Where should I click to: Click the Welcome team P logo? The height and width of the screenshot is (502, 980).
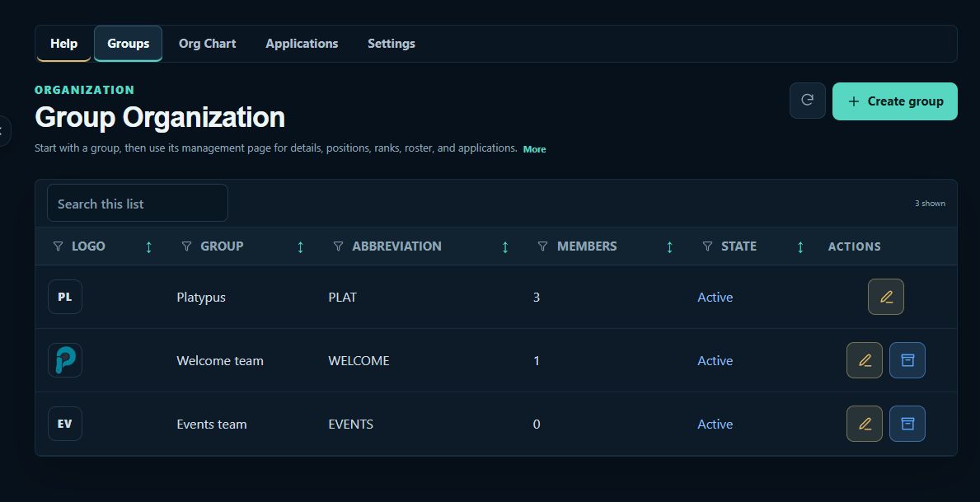(65, 360)
